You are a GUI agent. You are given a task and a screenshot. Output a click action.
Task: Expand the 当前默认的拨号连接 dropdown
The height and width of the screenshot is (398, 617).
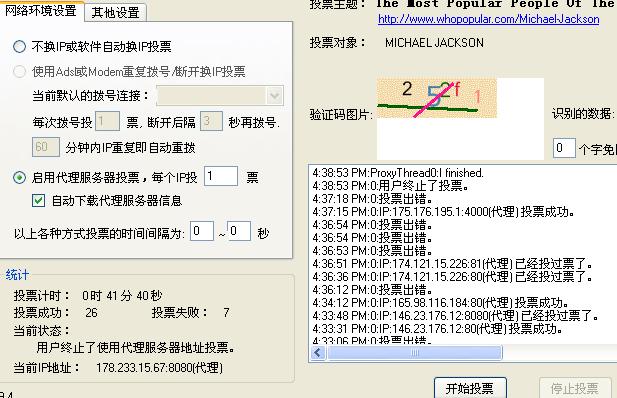(x=275, y=95)
